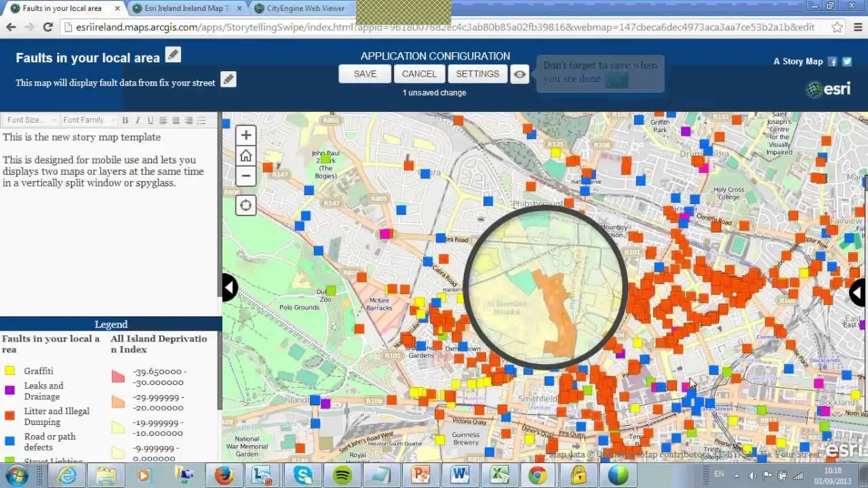Switch to CityEngine Web Viewer tab

[305, 8]
